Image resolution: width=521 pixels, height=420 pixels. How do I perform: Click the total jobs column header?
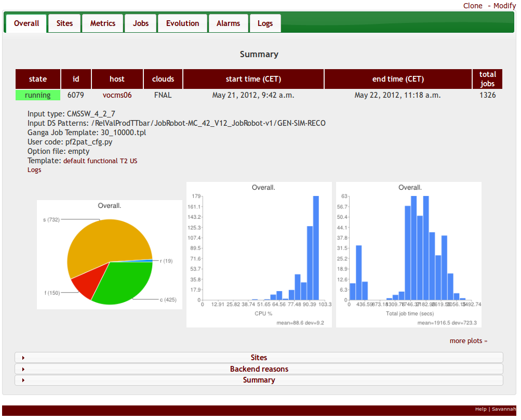click(487, 79)
